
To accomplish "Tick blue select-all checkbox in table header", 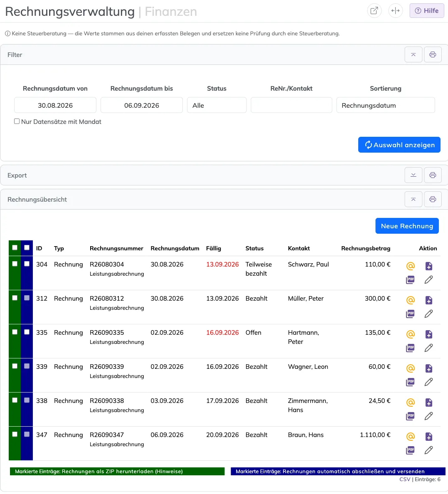I will [x=27, y=248].
